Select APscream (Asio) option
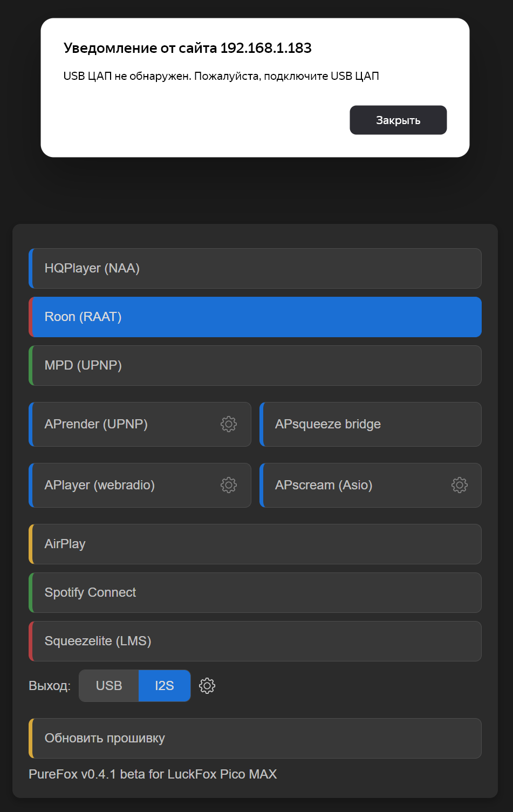 351,485
